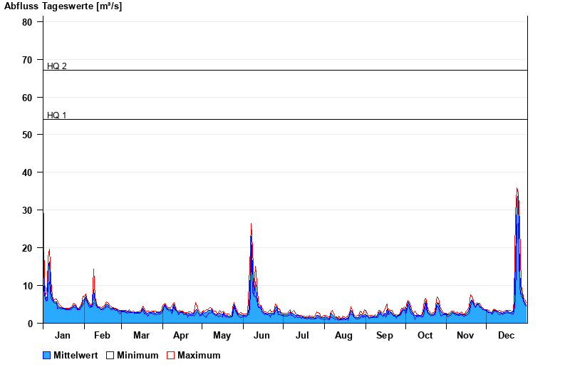The width and height of the screenshot is (570, 392).
Task: Click the June discharge peak
Action: 251,225
